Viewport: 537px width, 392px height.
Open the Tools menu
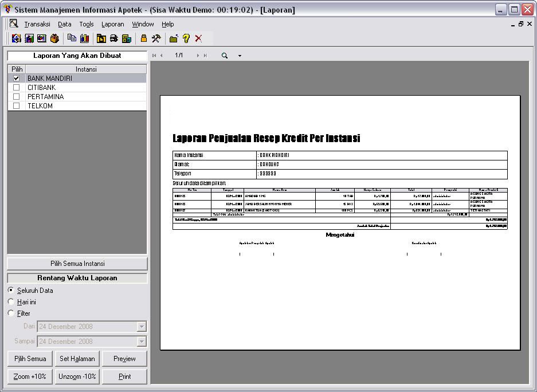pyautogui.click(x=87, y=24)
